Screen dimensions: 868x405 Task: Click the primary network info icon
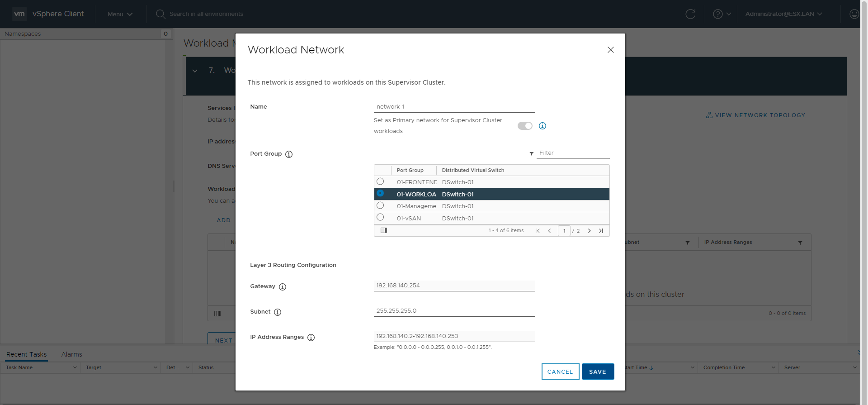[x=542, y=126]
